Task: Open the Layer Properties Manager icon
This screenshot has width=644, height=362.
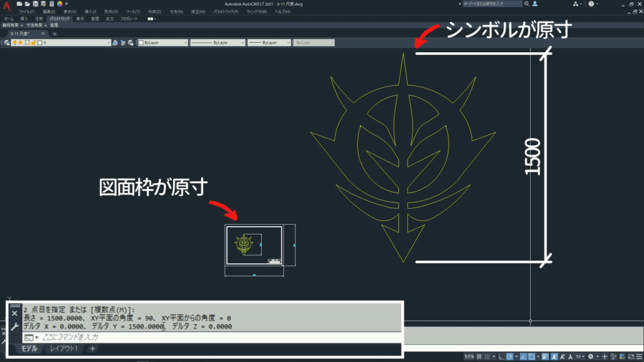Action: click(x=6, y=43)
